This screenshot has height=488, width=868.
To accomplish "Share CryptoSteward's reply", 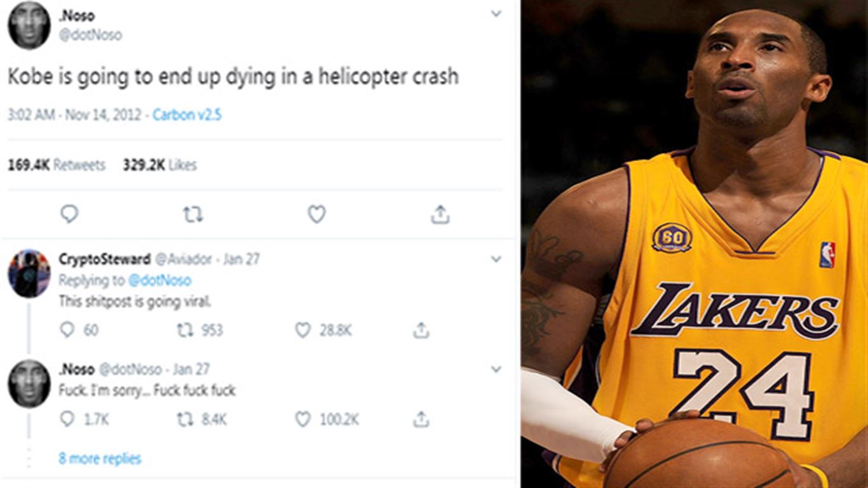I will tap(421, 330).
